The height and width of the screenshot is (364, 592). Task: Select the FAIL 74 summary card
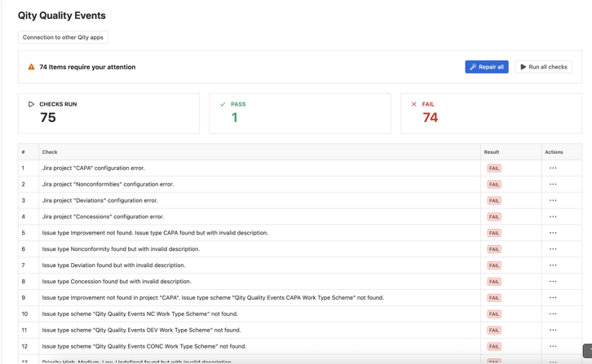point(491,113)
